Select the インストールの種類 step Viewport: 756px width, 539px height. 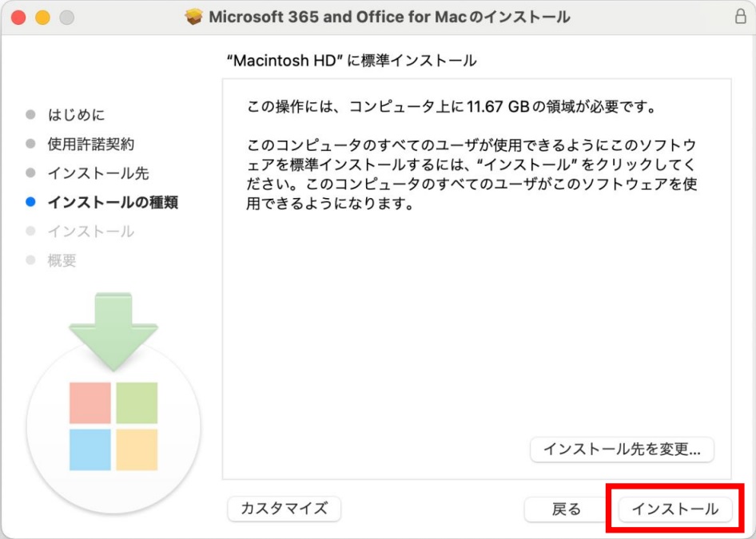[x=113, y=202]
